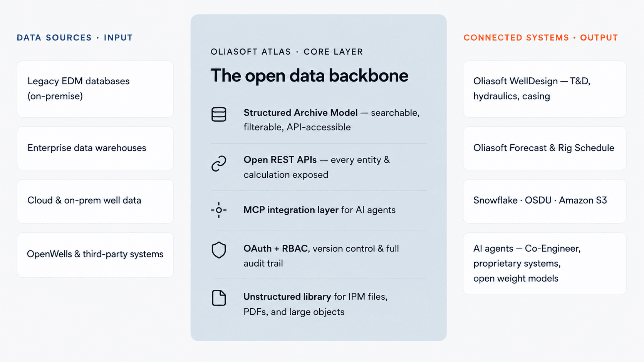Image resolution: width=644 pixels, height=362 pixels.
Task: Select the Enterprise data warehouses card
Action: pos(95,148)
